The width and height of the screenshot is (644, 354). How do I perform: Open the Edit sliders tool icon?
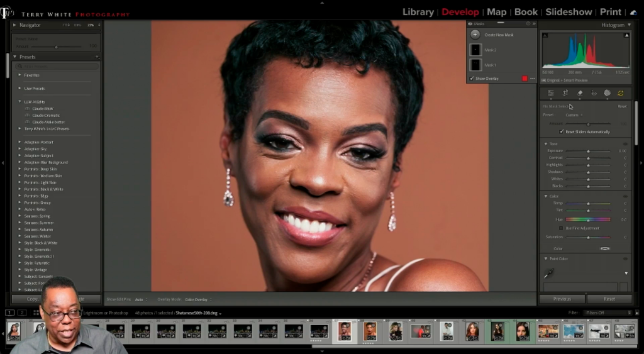pos(551,93)
